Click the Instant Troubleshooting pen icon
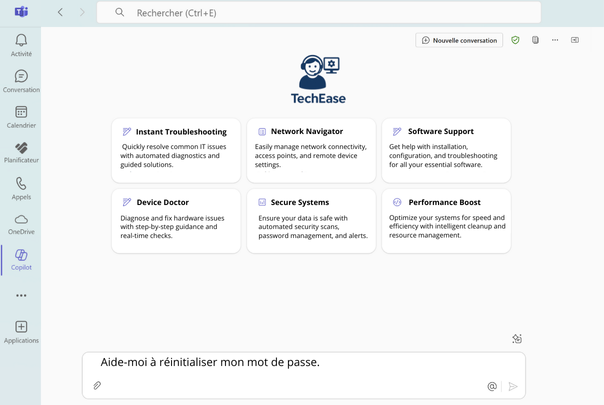The image size is (604, 405). pos(127,132)
